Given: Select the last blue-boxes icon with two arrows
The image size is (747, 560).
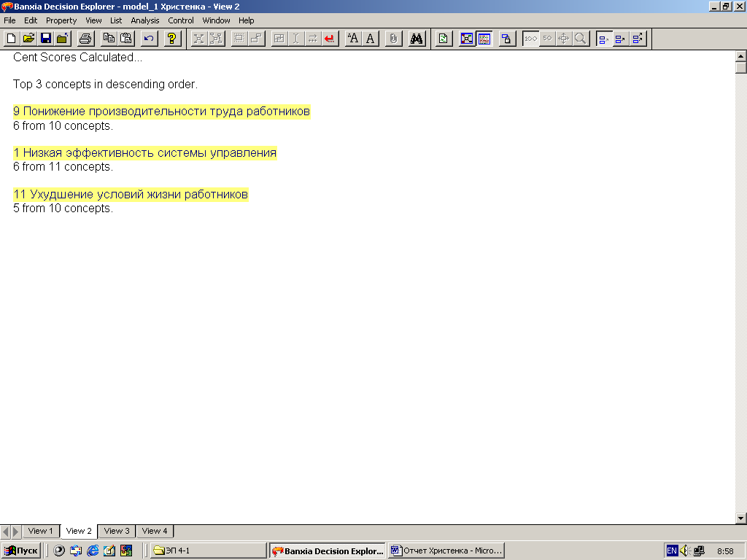Looking at the screenshot, I should pos(638,39).
